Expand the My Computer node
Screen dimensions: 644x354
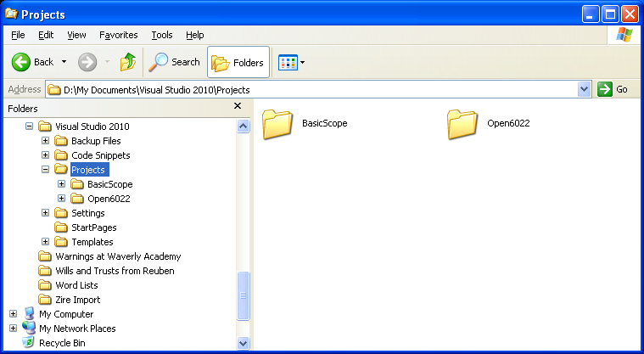click(13, 314)
